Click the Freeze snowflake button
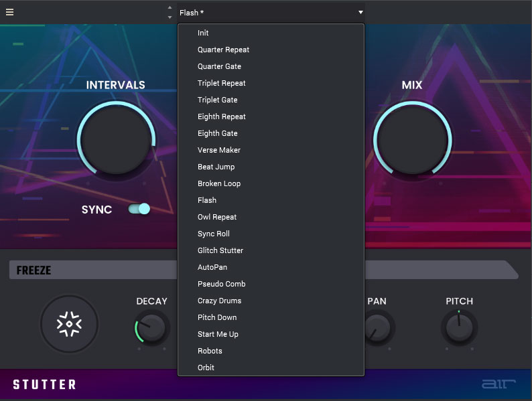 pyautogui.click(x=69, y=324)
